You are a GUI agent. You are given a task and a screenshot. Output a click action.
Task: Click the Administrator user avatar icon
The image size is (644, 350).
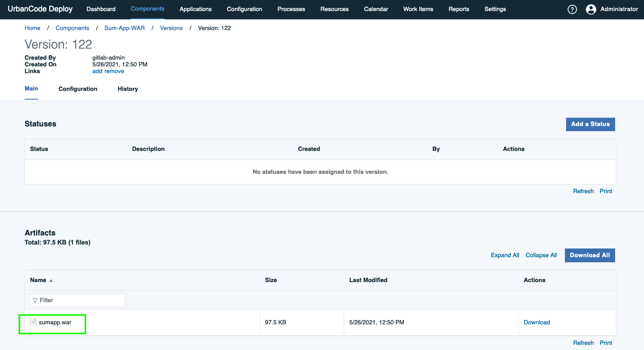tap(591, 9)
